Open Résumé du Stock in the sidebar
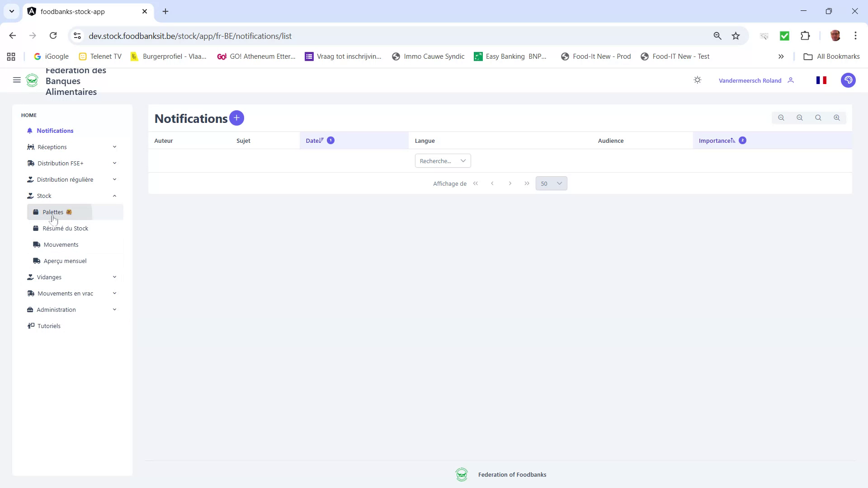868x488 pixels. click(65, 228)
